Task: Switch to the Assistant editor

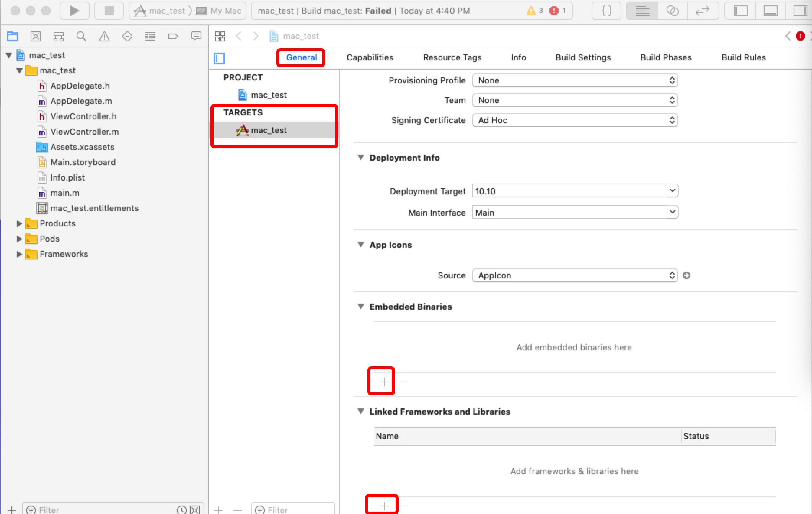Action: click(x=672, y=11)
